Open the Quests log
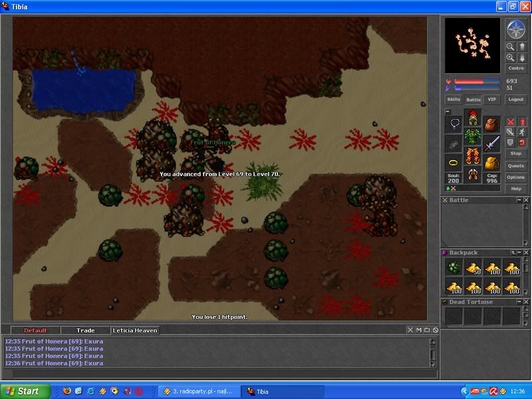532x399 pixels. coord(516,166)
